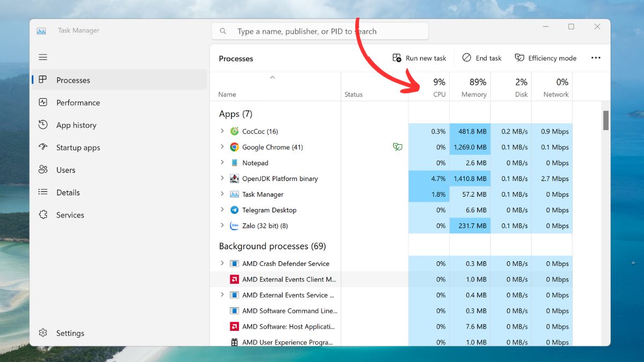Click the search box for processes
Screen dimensions: 644x362
click(x=320, y=31)
